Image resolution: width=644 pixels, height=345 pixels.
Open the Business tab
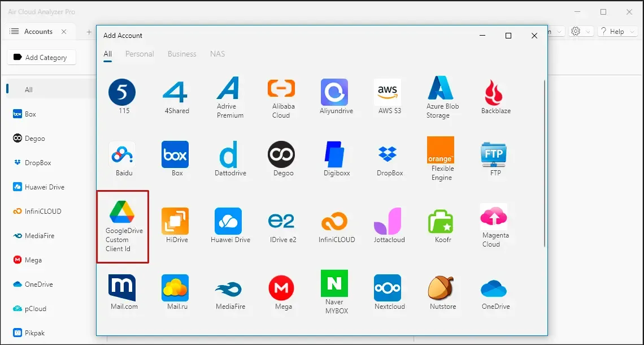[182, 54]
